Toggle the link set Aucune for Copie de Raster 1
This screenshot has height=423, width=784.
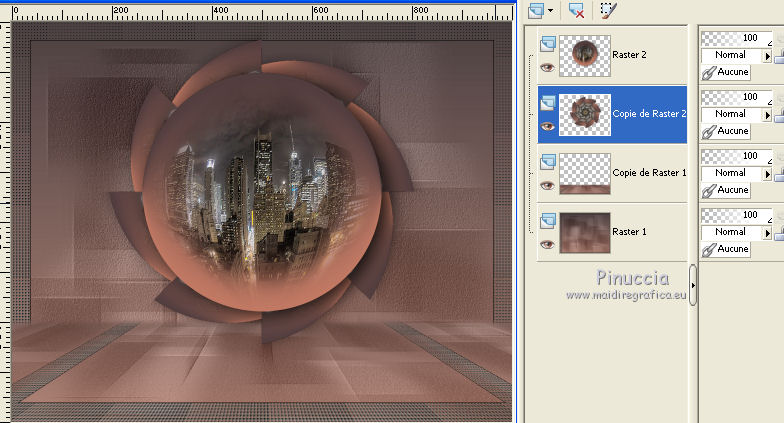[726, 190]
